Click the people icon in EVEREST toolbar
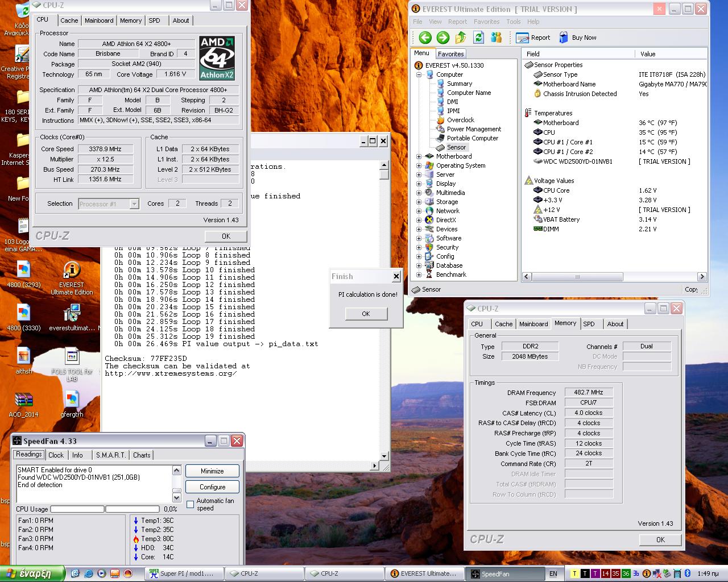 [x=497, y=38]
